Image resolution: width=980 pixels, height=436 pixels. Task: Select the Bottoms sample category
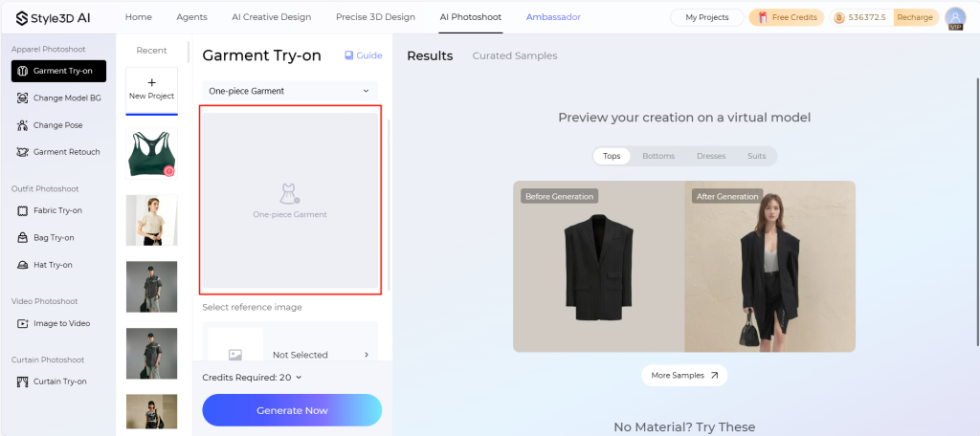pyautogui.click(x=658, y=156)
